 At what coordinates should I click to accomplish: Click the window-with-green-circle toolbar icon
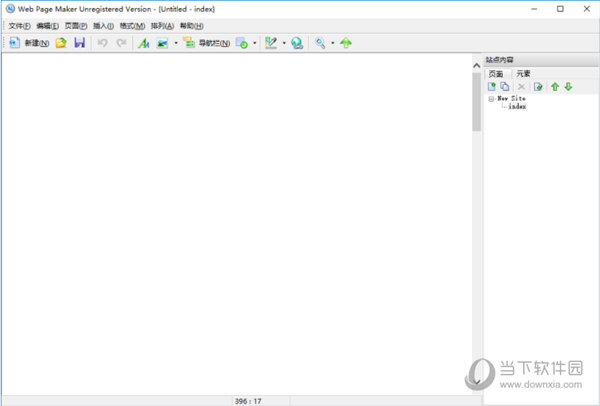pyautogui.click(x=241, y=43)
